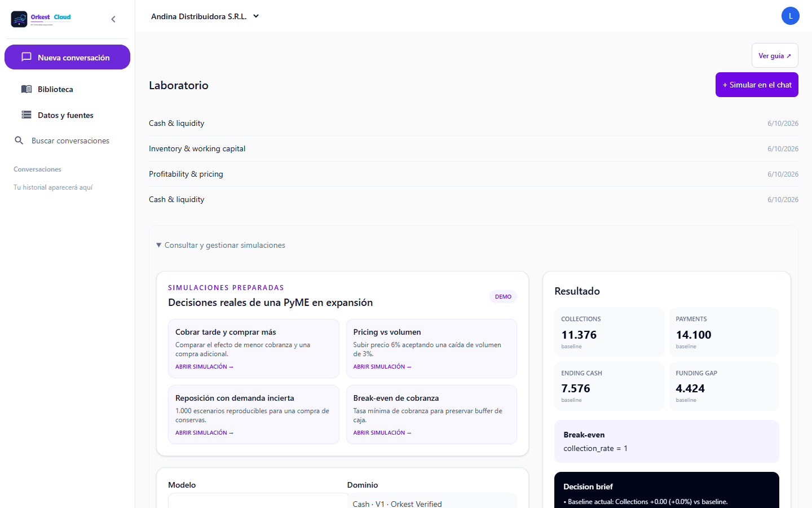
Task: Select the FUNDING GAP 4.424 result card
Action: click(724, 386)
